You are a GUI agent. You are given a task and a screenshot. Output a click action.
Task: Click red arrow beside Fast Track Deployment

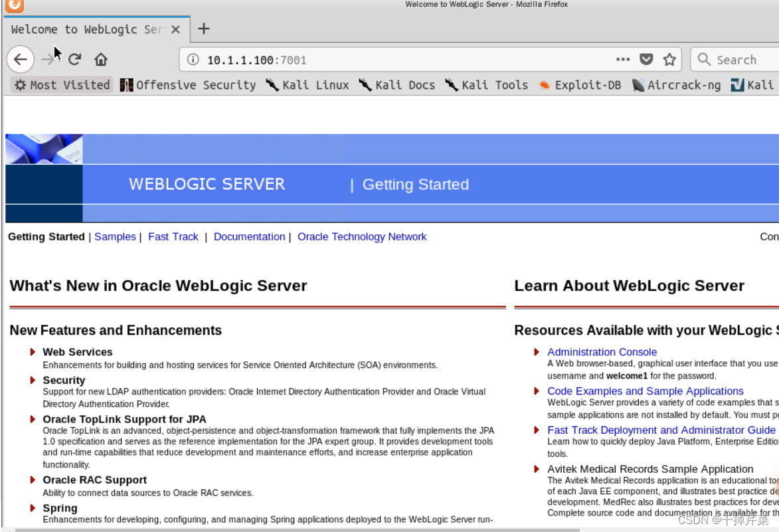(537, 430)
